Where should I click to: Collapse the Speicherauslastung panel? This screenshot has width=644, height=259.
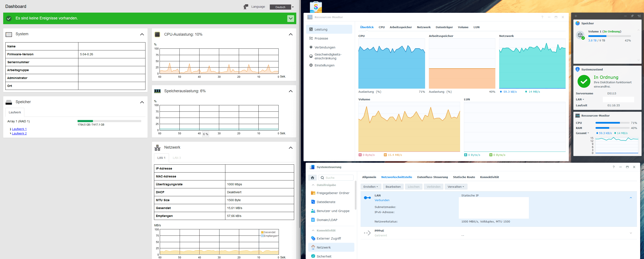click(290, 91)
